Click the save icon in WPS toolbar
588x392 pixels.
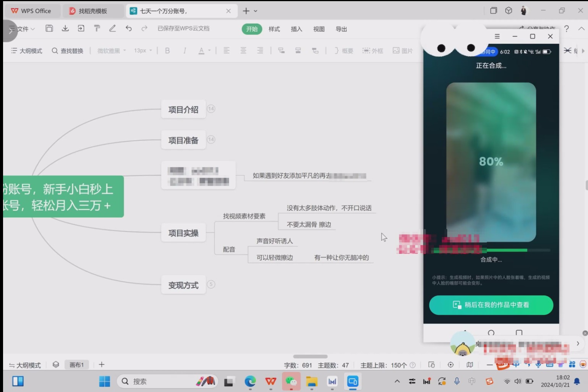click(x=49, y=28)
